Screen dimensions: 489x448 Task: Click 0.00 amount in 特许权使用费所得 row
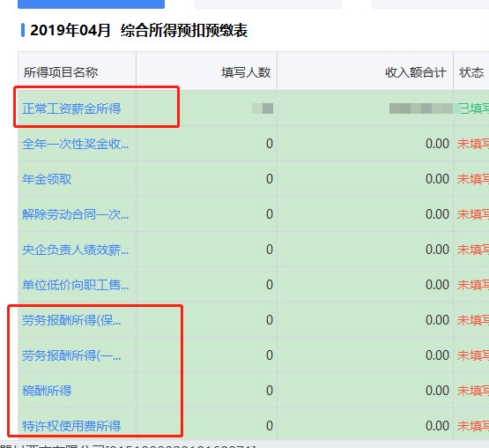(437, 426)
